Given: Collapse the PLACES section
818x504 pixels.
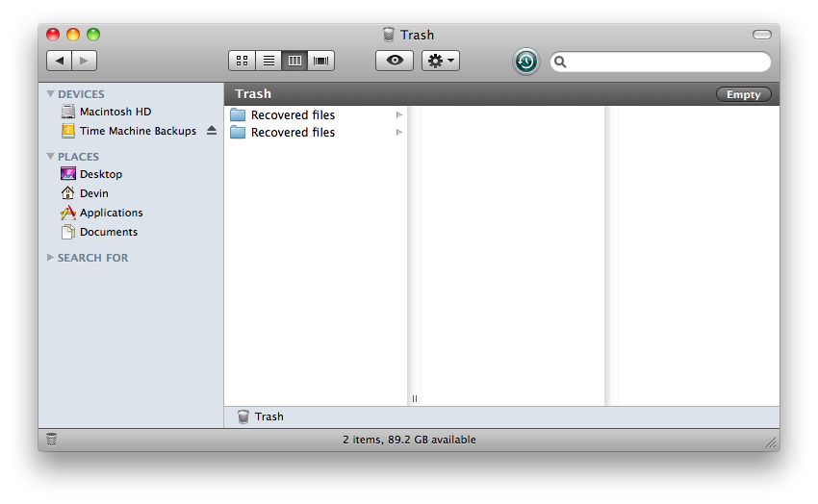Looking at the screenshot, I should click(51, 157).
